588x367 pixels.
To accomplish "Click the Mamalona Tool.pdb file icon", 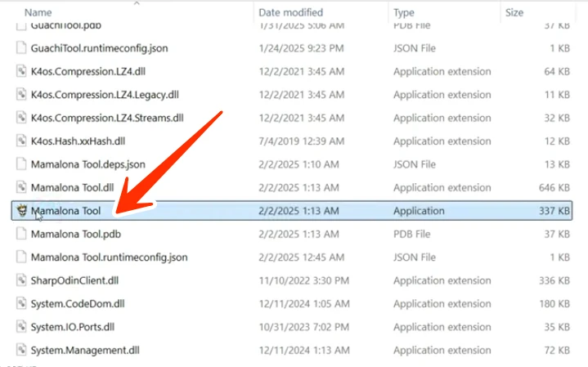I will tap(21, 234).
